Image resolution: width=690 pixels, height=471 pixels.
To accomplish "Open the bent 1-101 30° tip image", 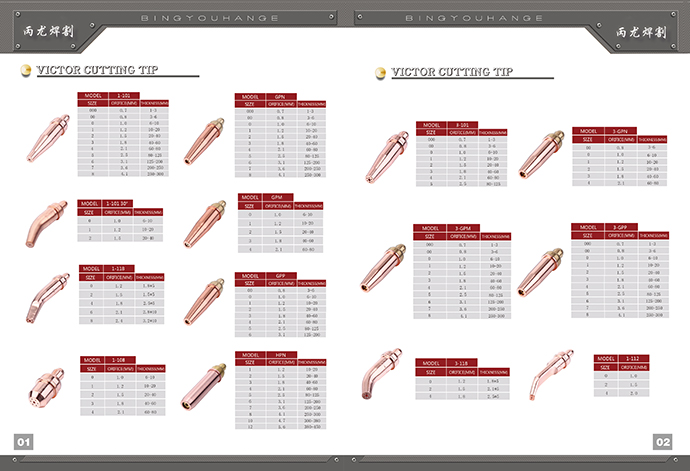I will [x=46, y=224].
